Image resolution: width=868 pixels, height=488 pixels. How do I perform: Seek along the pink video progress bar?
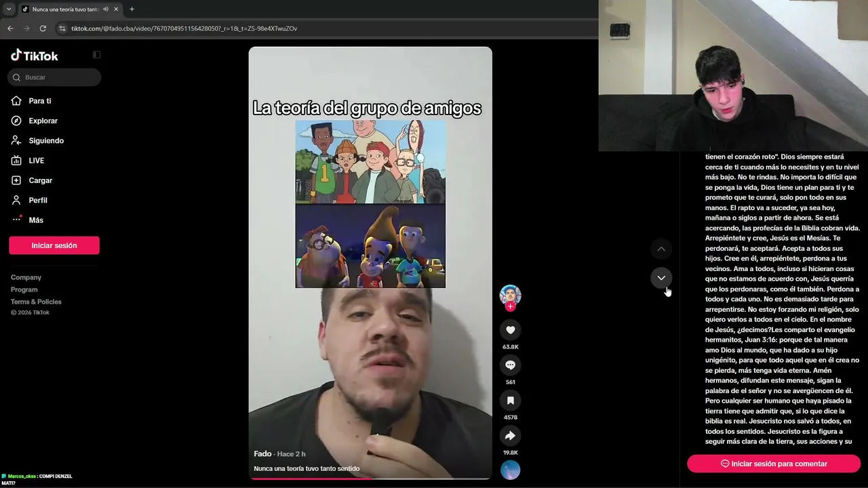point(370,479)
